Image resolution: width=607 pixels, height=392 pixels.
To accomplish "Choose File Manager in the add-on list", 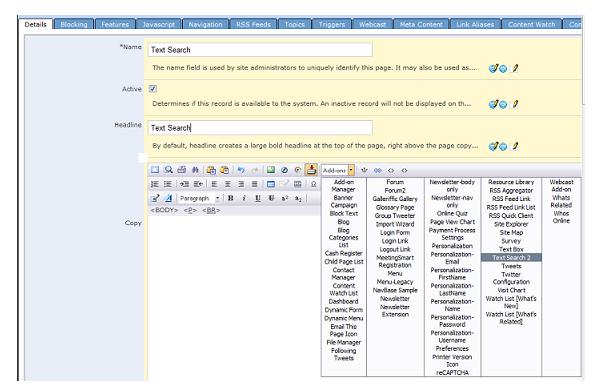I will tap(343, 342).
